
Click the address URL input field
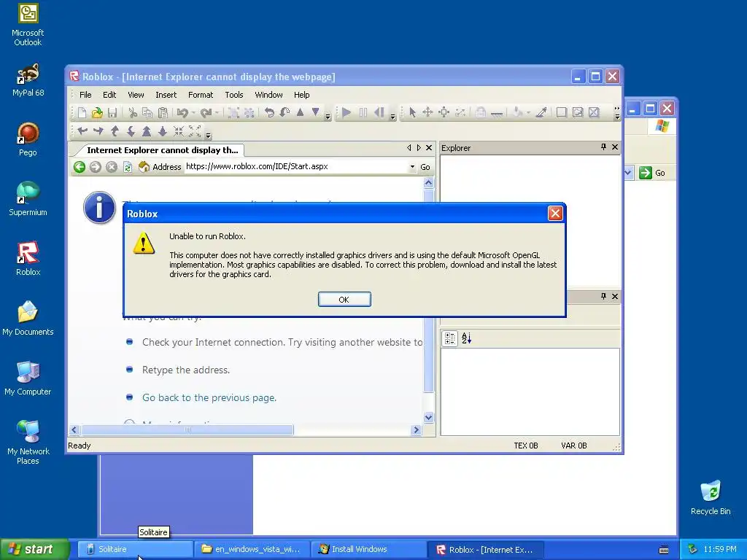coord(295,167)
